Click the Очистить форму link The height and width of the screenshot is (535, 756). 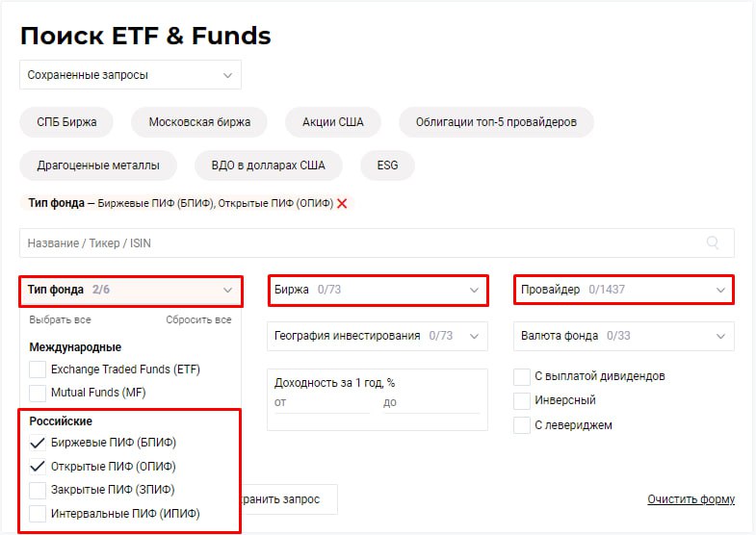click(x=691, y=499)
